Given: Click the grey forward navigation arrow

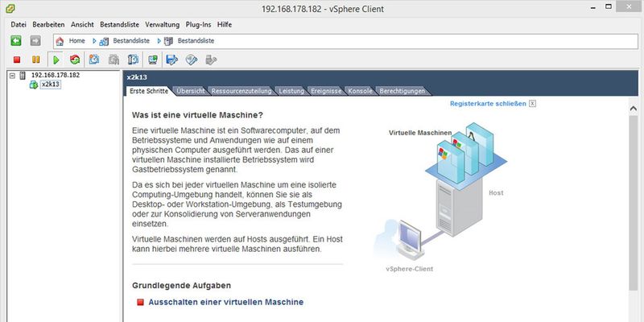Looking at the screenshot, I should (x=35, y=41).
